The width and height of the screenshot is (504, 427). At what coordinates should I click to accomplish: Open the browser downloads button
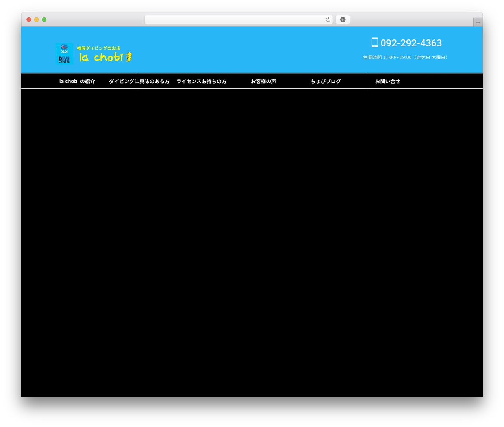343,20
